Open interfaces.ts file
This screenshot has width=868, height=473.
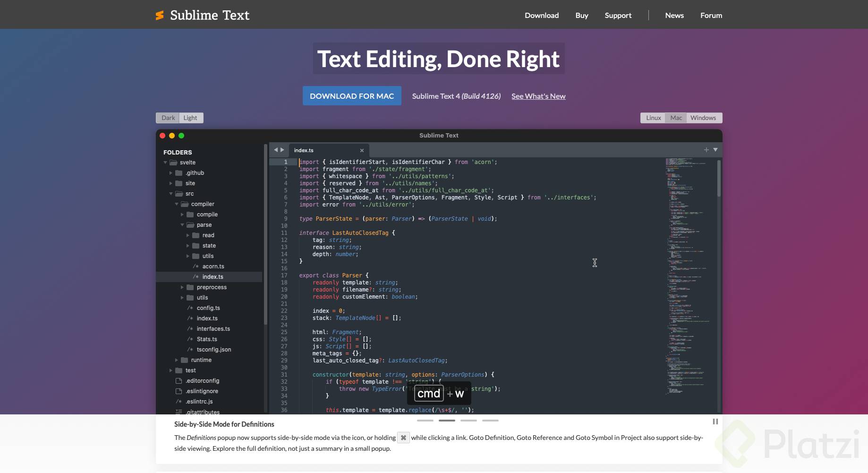point(213,329)
